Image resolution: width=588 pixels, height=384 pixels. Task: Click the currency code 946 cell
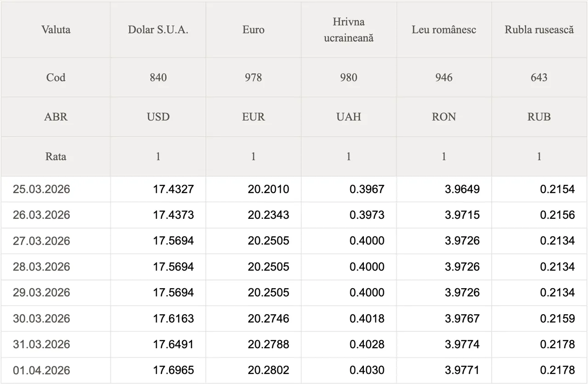(444, 77)
